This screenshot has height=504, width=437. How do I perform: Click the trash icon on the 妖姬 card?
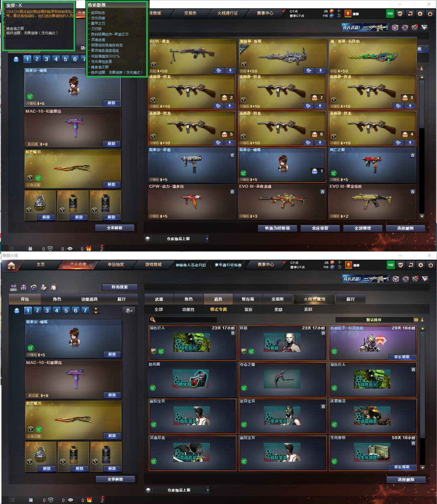pyautogui.click(x=323, y=333)
